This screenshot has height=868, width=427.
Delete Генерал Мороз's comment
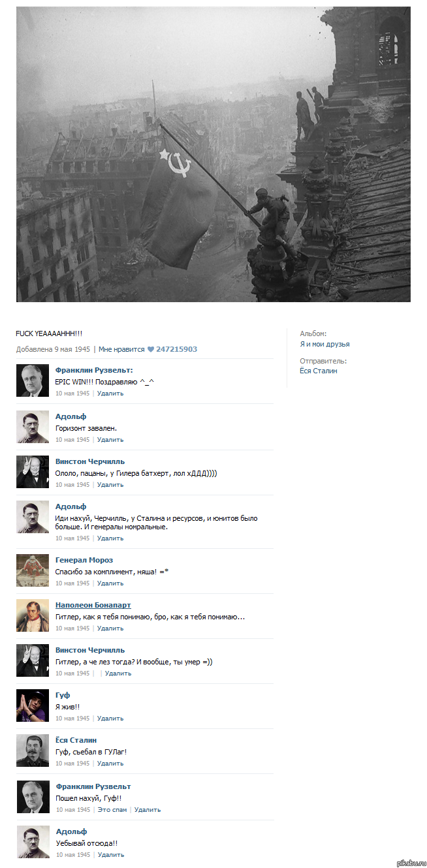110,583
